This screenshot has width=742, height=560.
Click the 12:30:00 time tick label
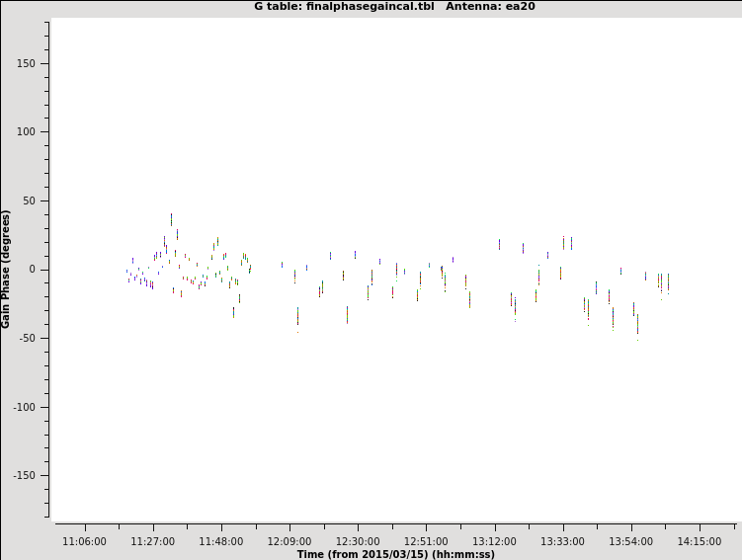tap(358, 541)
